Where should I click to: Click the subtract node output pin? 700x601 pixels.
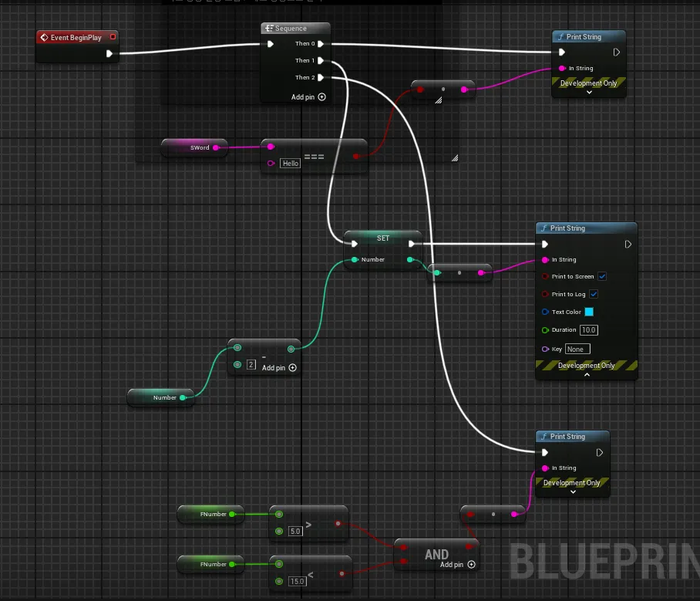(x=291, y=349)
